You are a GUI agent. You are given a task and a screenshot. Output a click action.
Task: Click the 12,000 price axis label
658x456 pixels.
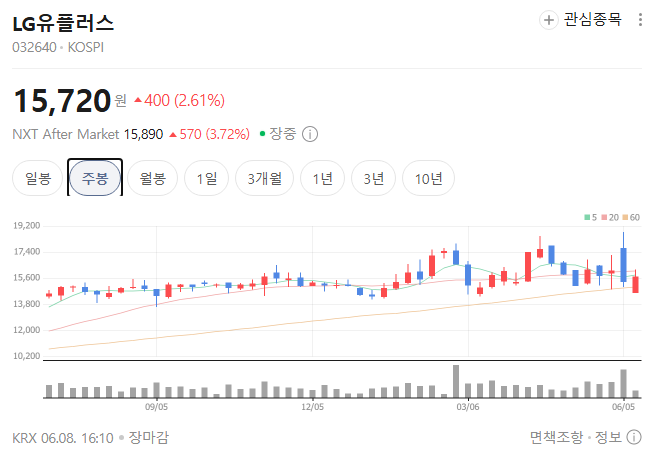click(x=26, y=330)
